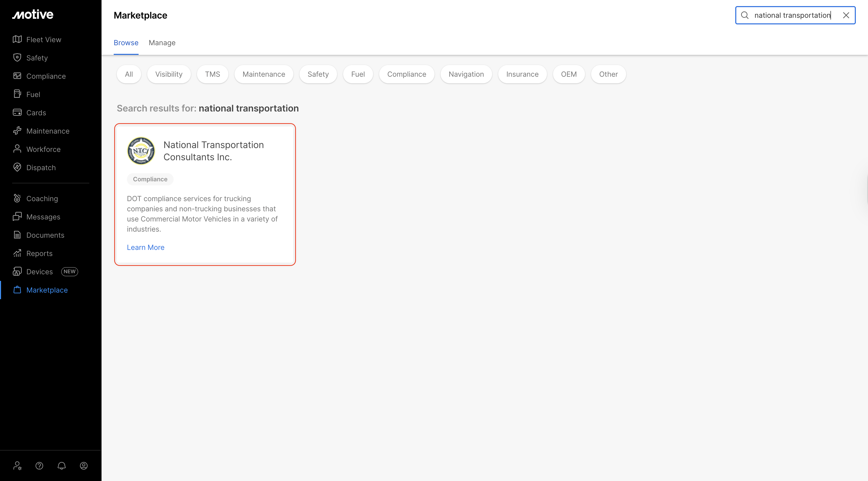The width and height of the screenshot is (868, 481).
Task: Filter by Fuel category chip
Action: [x=358, y=74]
